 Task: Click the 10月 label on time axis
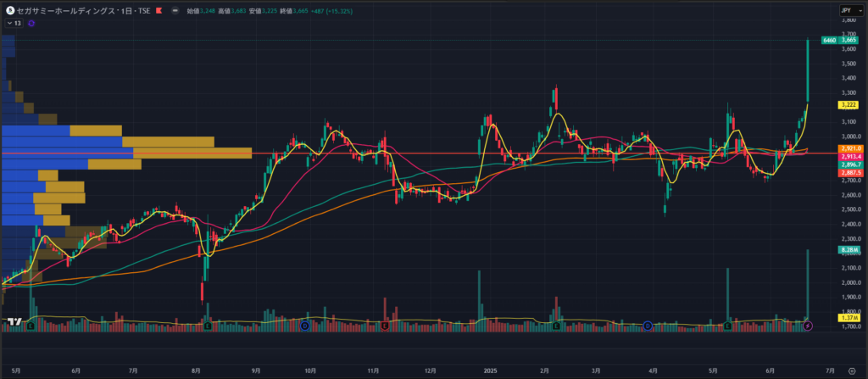[310, 371]
